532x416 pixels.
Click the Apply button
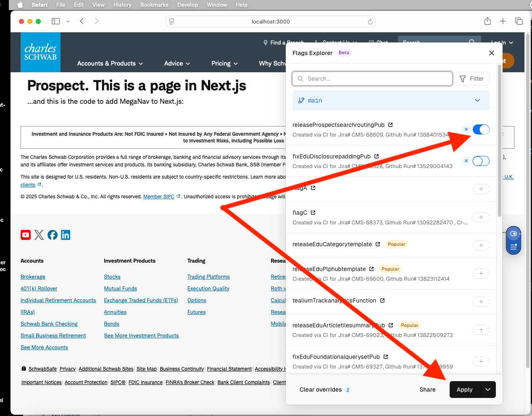tap(464, 390)
